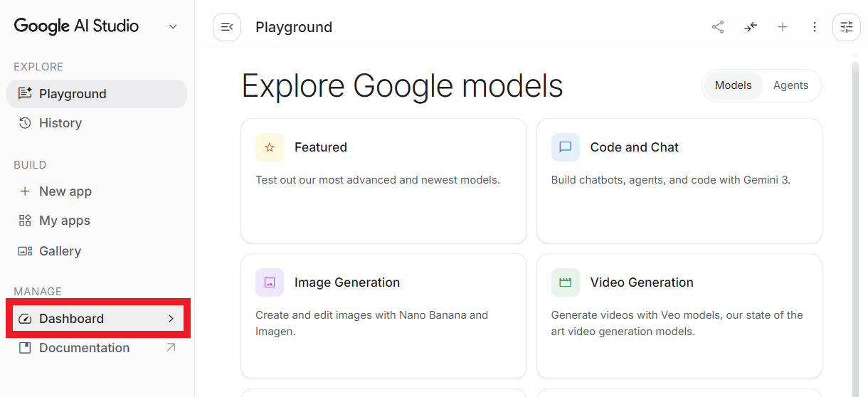Open Playground in the sidebar

[97, 94]
